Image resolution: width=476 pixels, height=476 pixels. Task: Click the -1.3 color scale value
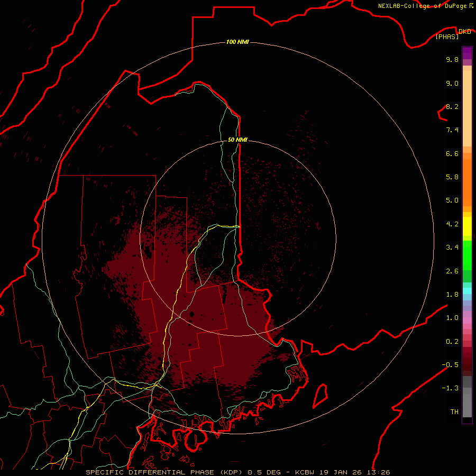click(450, 388)
